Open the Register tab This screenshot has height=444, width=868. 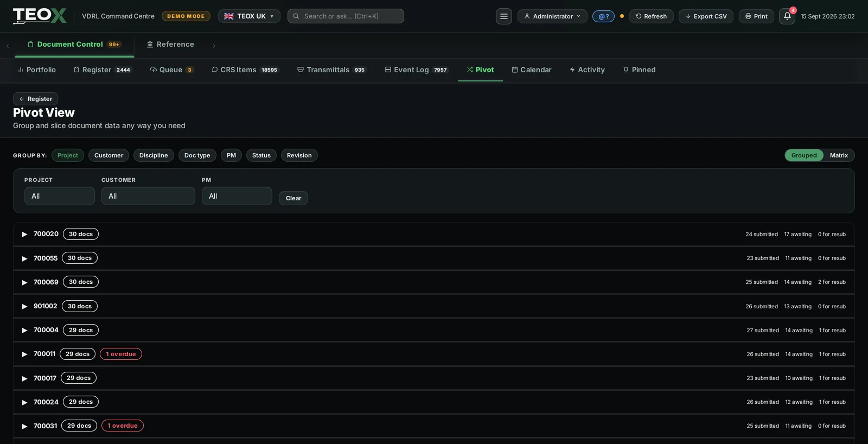pos(102,70)
